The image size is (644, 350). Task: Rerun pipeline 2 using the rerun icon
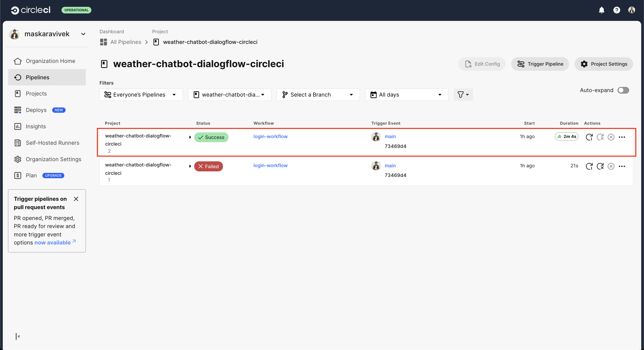point(589,137)
